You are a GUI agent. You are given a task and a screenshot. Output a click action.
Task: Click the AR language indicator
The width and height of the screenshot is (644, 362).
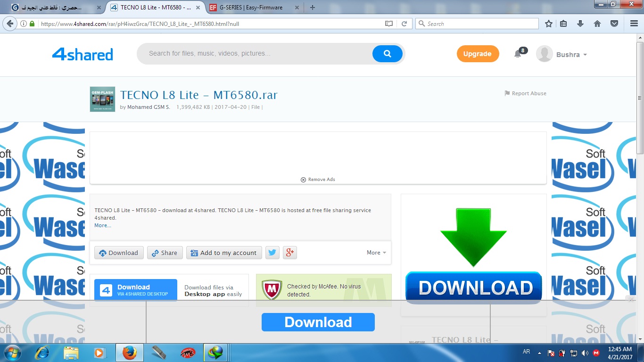click(x=527, y=352)
